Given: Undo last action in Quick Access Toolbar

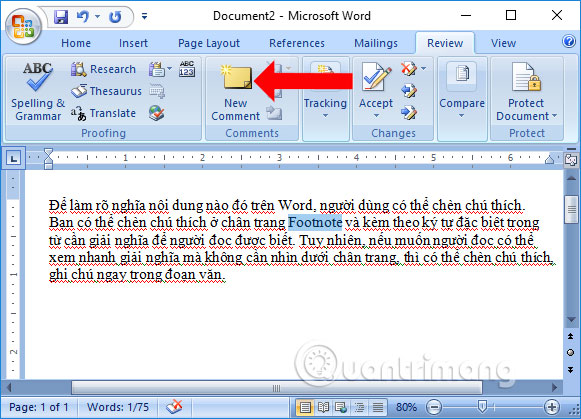Looking at the screenshot, I should pyautogui.click(x=82, y=17).
